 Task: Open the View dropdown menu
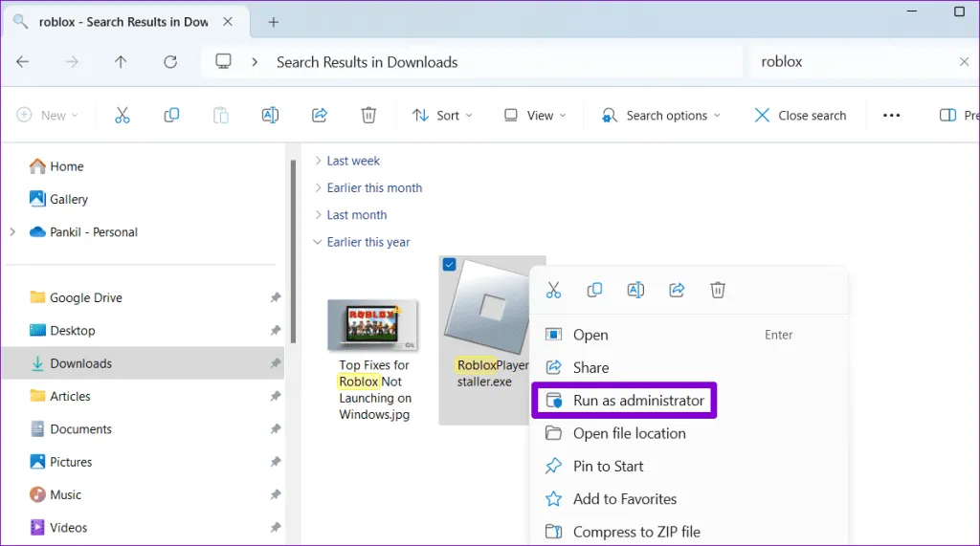(x=535, y=115)
